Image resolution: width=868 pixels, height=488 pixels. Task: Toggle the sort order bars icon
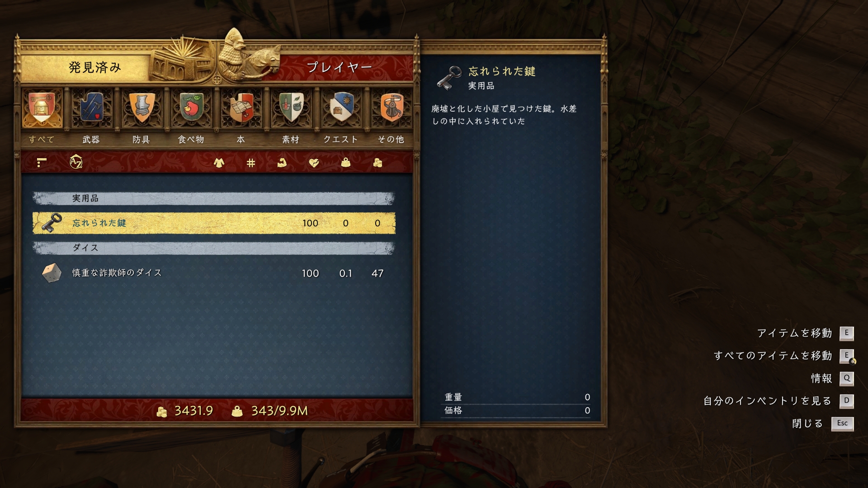[42, 162]
